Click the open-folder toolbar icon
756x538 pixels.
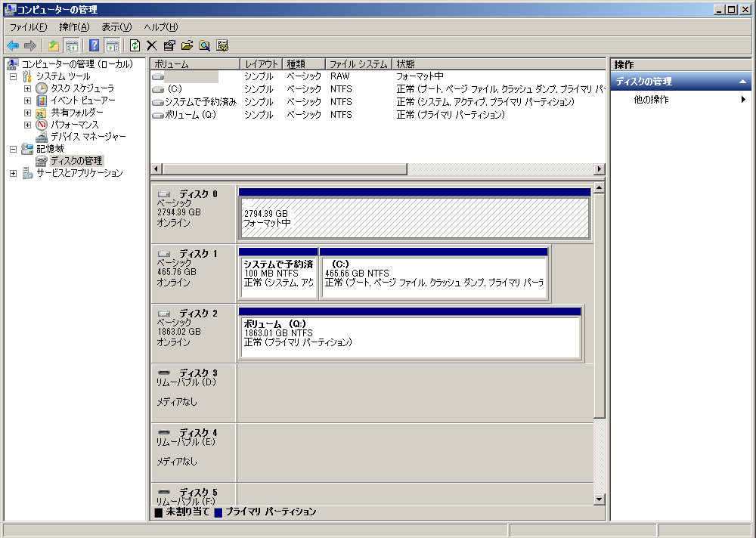point(187,46)
